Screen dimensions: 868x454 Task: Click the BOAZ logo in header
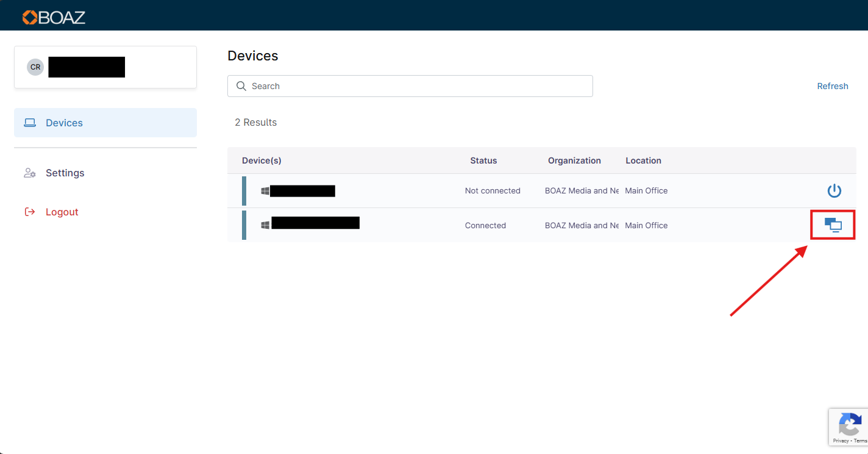(54, 17)
